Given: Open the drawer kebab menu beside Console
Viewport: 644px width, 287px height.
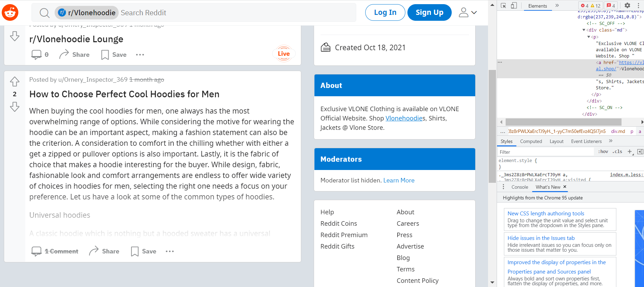Looking at the screenshot, I should click(503, 187).
